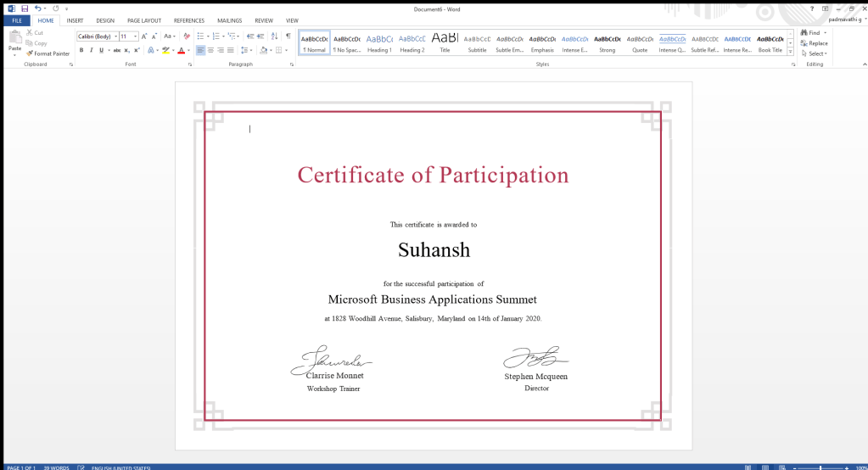The image size is (868, 470).
Task: Toggle Italic formatting
Action: [x=92, y=50]
